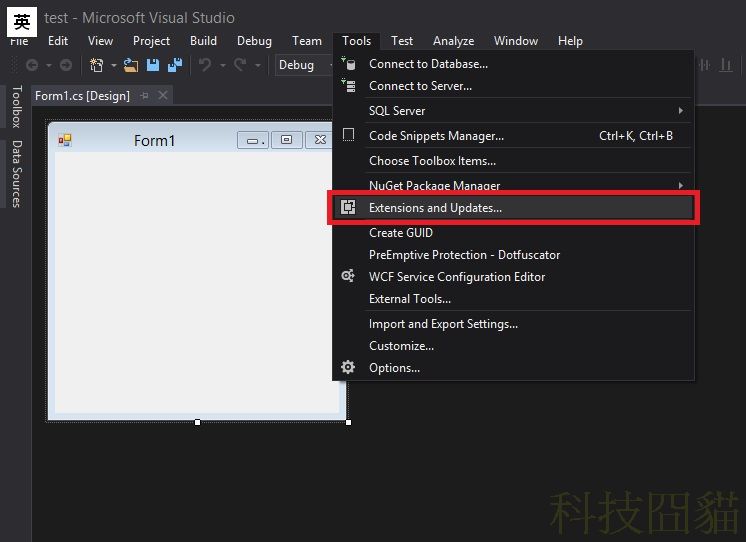Viewport: 746px width, 542px height.
Task: Open the Test menu
Action: coord(402,41)
